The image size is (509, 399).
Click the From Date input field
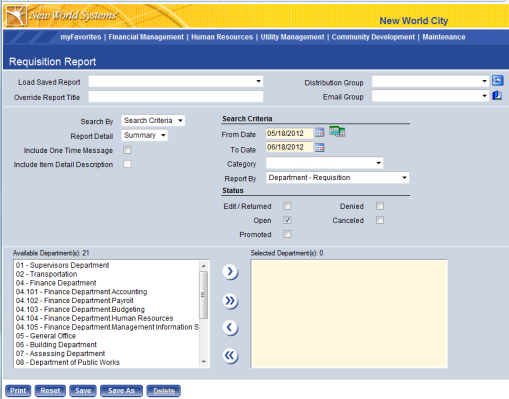pos(290,133)
